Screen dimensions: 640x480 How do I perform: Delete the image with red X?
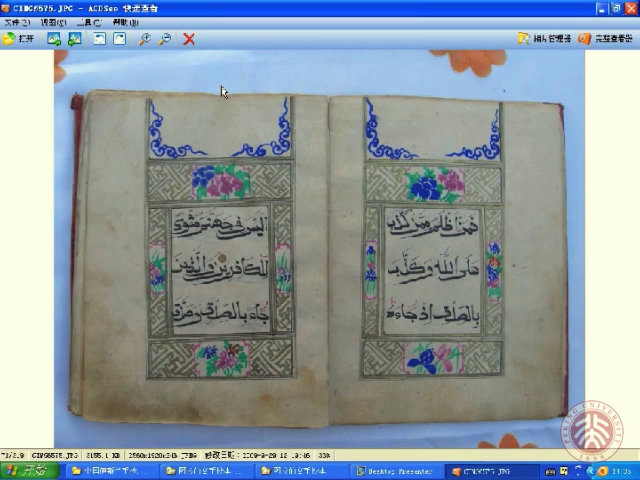coord(189,39)
